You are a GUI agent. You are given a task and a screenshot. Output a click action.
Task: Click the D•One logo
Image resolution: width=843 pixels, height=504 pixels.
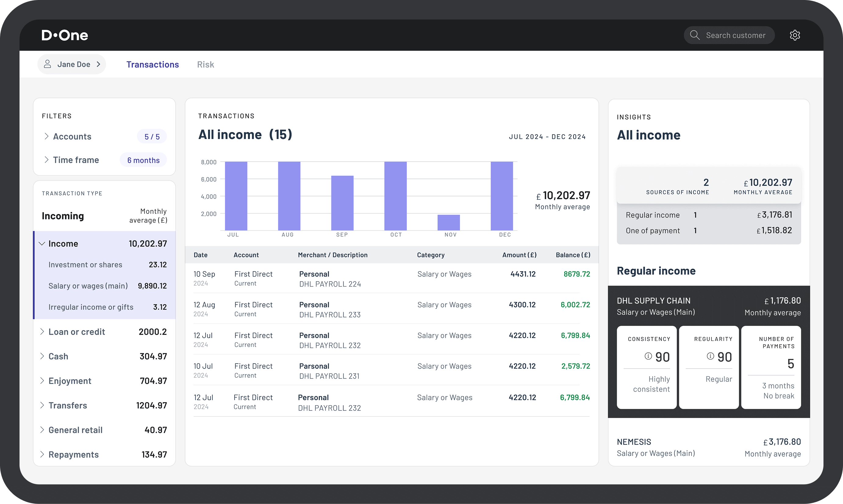(65, 35)
